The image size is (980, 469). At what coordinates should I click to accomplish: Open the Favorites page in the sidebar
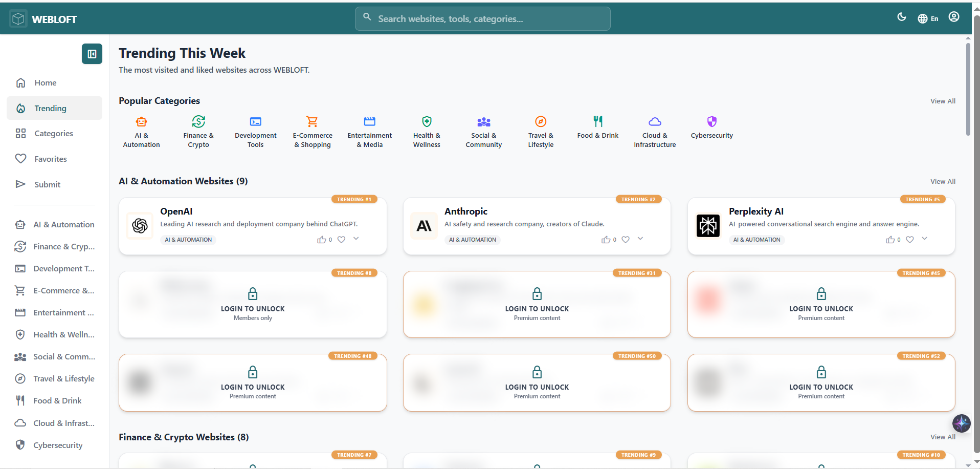51,159
